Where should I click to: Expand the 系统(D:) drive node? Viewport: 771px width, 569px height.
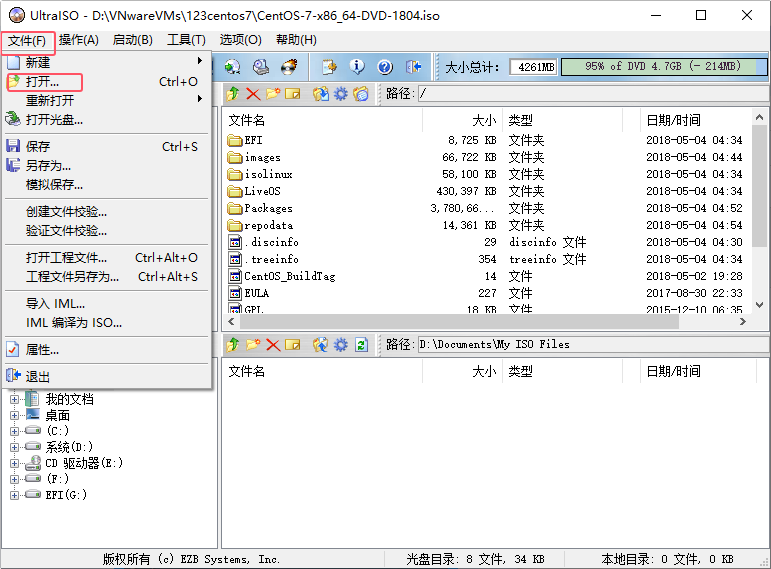pyautogui.click(x=14, y=448)
